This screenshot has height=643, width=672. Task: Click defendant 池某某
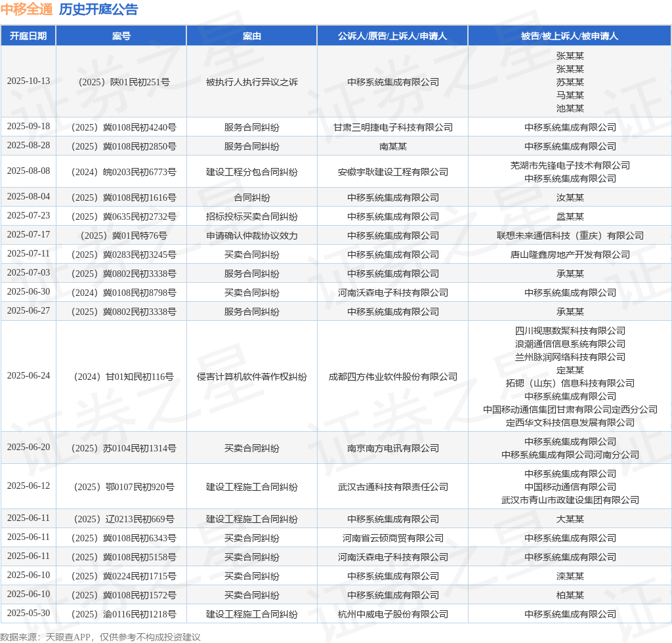[570, 108]
